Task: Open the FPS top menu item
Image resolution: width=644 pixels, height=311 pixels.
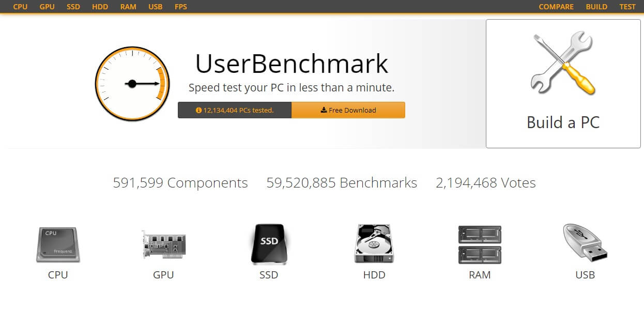Action: pyautogui.click(x=181, y=7)
